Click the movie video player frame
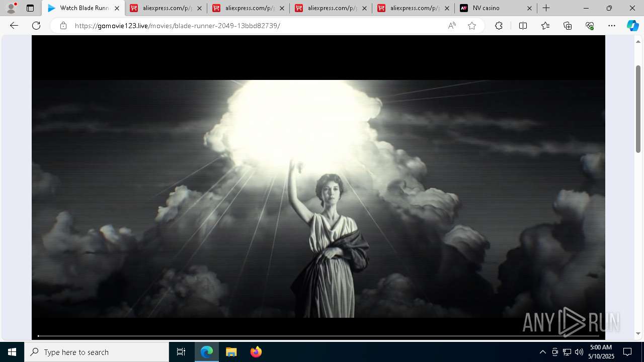Image resolution: width=644 pixels, height=362 pixels. pos(318,188)
